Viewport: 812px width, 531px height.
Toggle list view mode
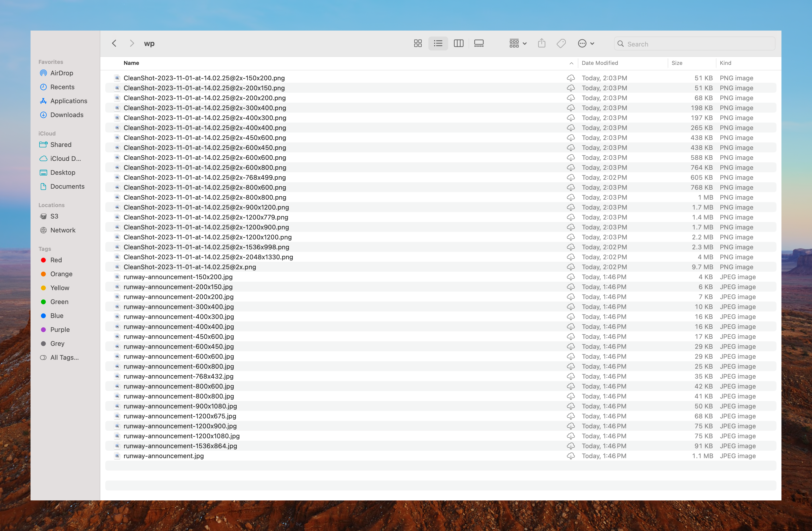pos(438,43)
